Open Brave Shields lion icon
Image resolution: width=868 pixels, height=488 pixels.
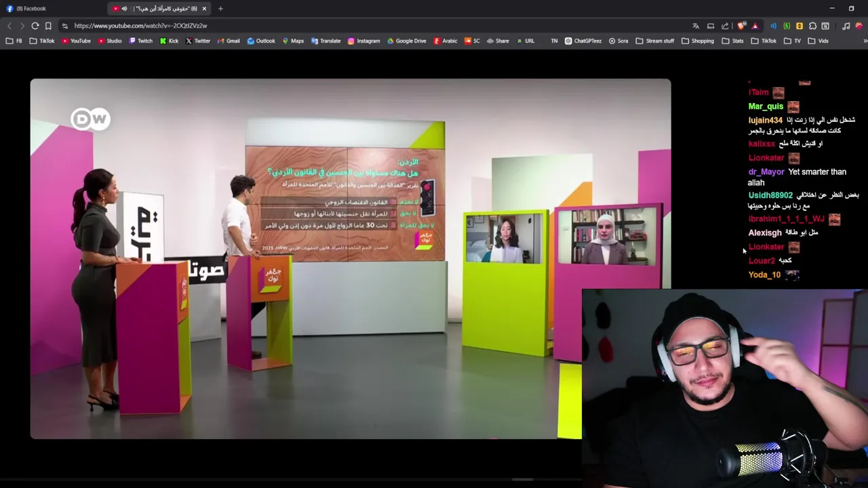point(741,26)
